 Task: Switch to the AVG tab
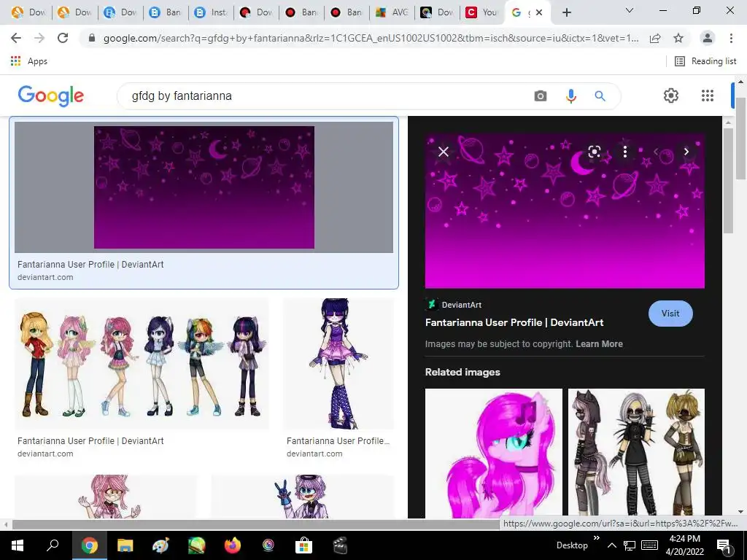tap(392, 12)
